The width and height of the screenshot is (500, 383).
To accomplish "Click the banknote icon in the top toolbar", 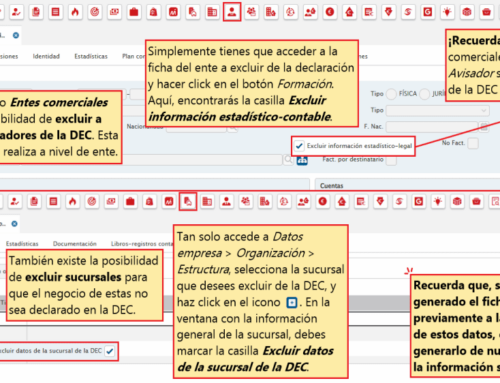I will pos(114,12).
